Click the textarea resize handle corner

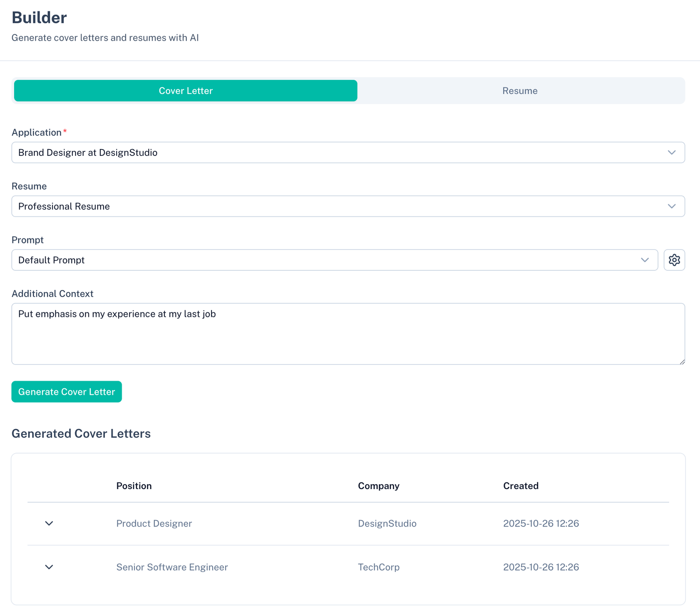682,361
